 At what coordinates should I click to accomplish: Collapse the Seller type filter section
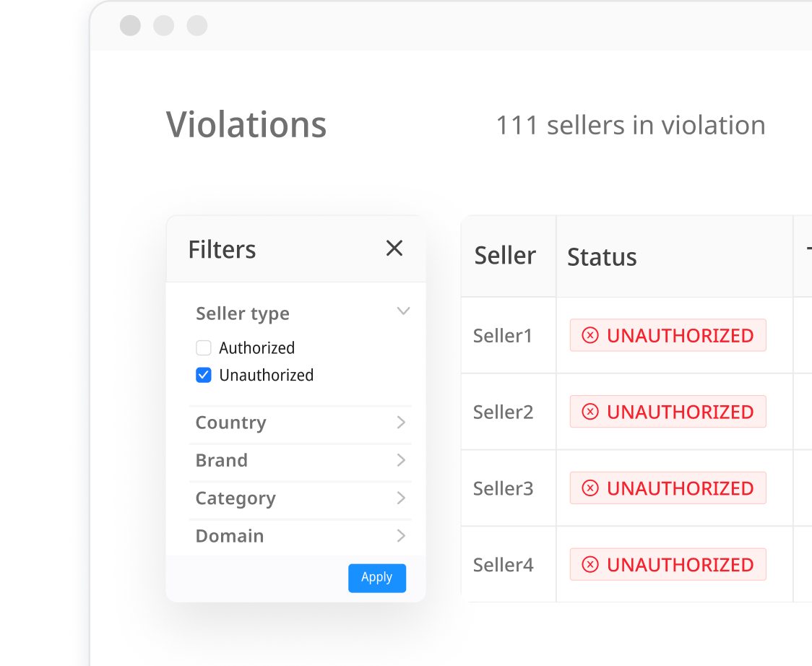[x=403, y=312]
